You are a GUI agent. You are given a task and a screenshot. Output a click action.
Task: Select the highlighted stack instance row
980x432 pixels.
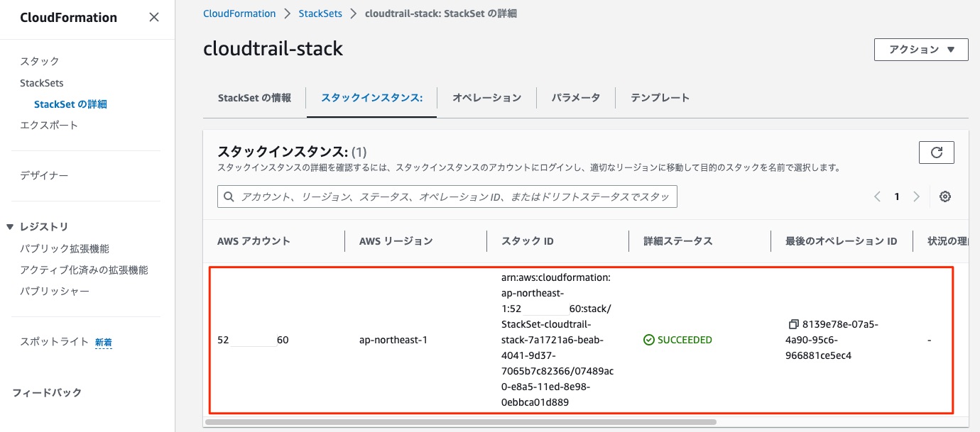click(x=582, y=339)
